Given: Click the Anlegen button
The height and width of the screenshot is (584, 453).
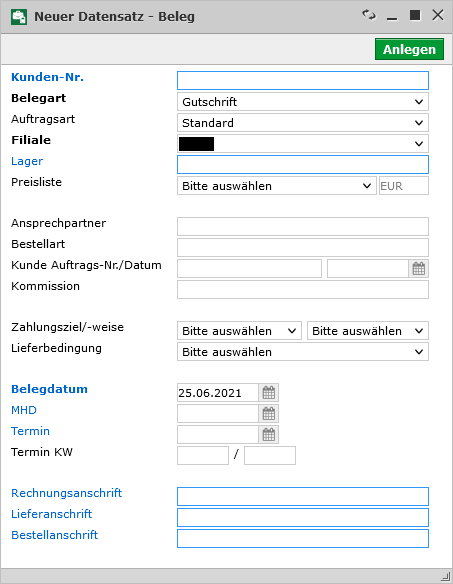Looking at the screenshot, I should pos(409,49).
